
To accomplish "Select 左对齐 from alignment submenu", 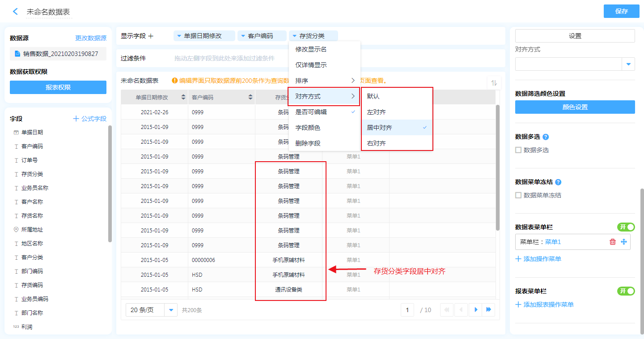I will click(x=377, y=112).
